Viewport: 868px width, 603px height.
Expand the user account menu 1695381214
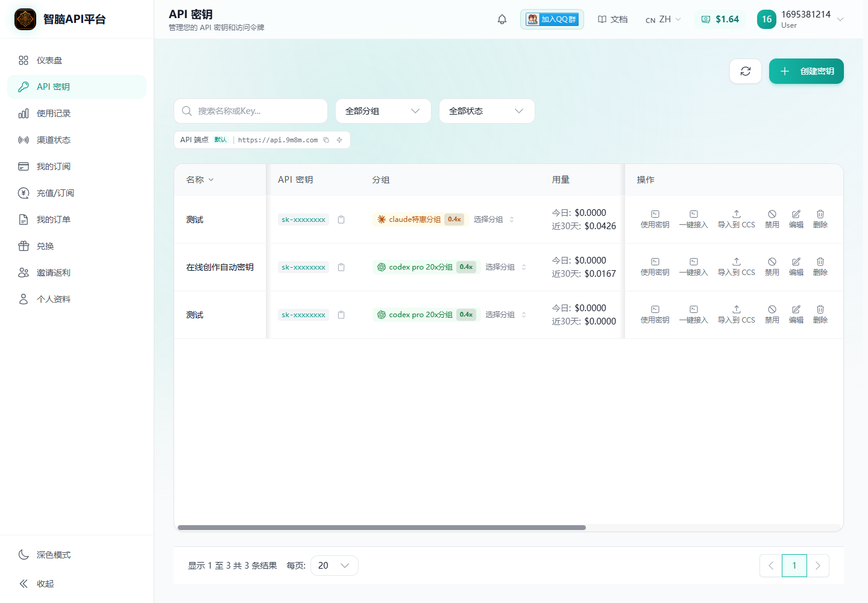pyautogui.click(x=800, y=19)
